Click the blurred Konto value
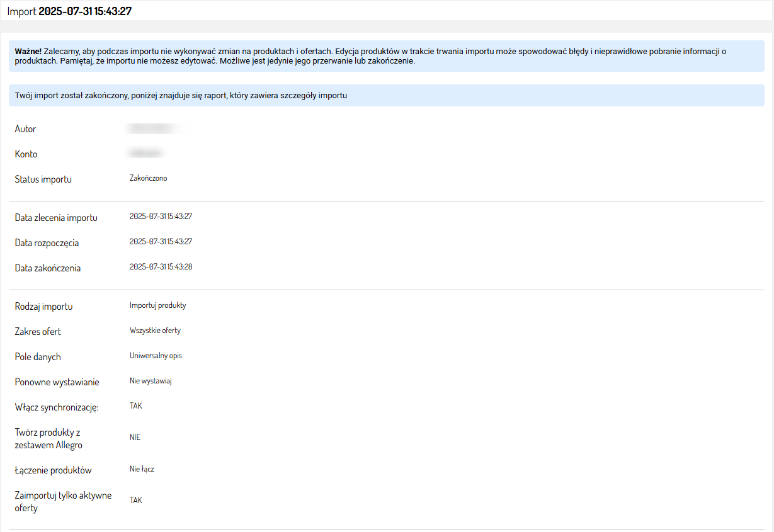Screen dimensions: 774x532 (146, 154)
